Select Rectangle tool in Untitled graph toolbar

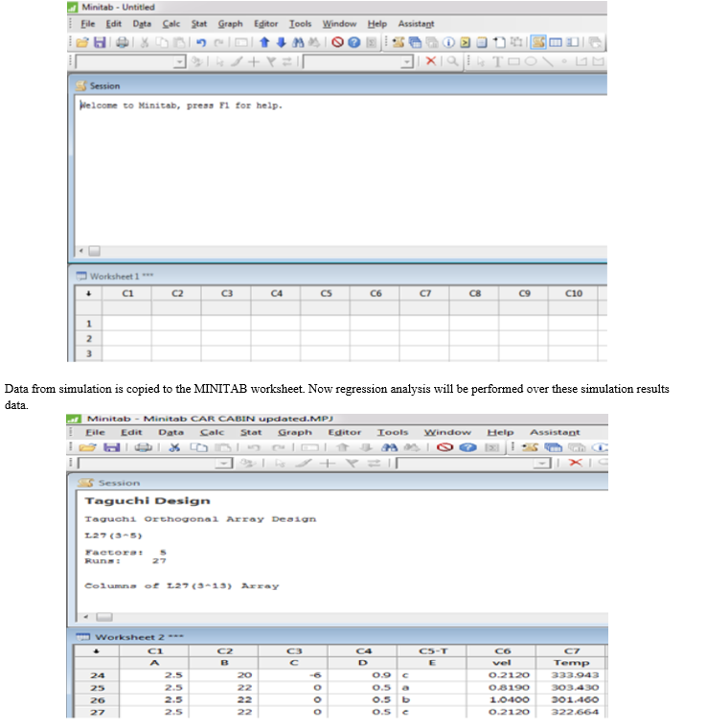[x=513, y=61]
